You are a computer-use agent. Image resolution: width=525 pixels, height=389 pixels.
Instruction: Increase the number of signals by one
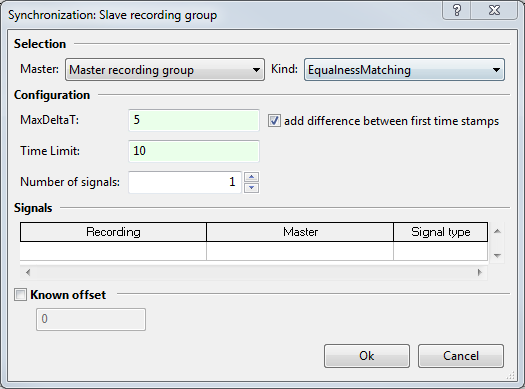pyautogui.click(x=251, y=177)
